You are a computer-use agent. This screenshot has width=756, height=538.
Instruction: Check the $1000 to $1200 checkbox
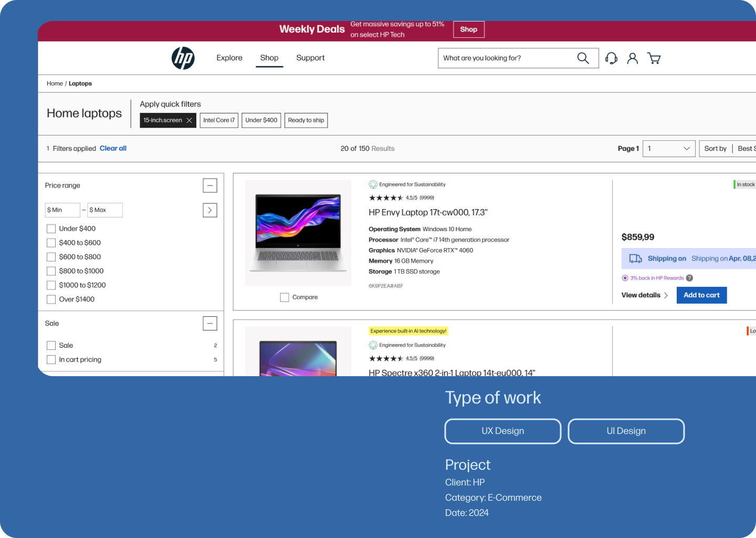click(x=51, y=285)
